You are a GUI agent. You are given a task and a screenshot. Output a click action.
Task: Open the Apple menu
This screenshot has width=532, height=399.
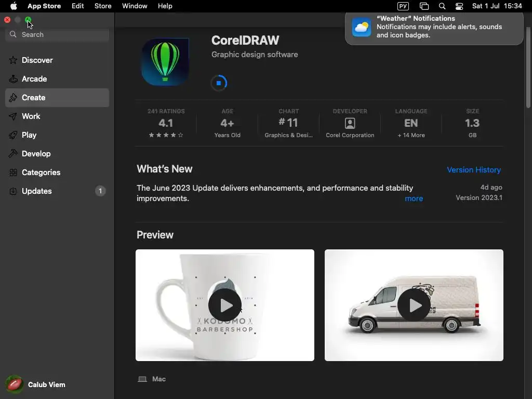click(x=14, y=6)
